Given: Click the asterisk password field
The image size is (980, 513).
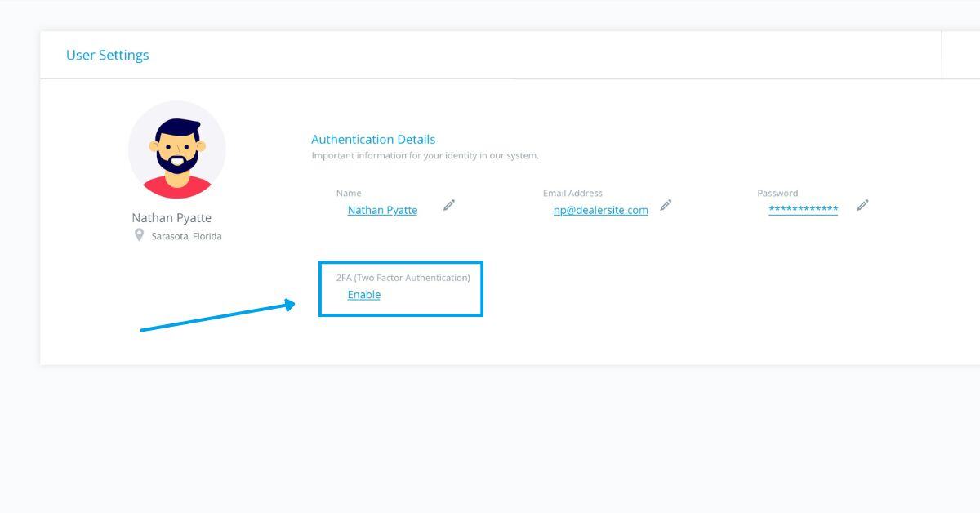Looking at the screenshot, I should pyautogui.click(x=803, y=208).
